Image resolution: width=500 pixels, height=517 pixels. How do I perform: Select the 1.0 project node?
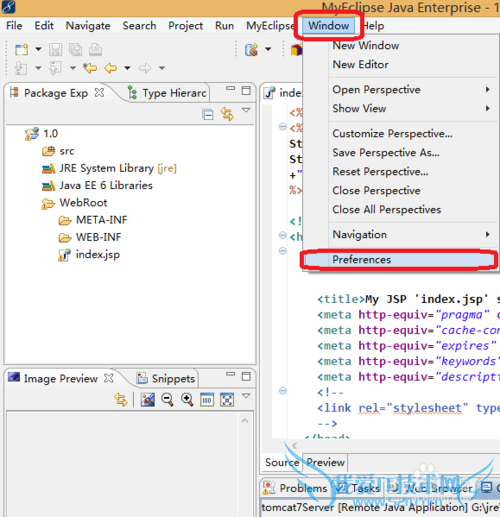coord(41,134)
